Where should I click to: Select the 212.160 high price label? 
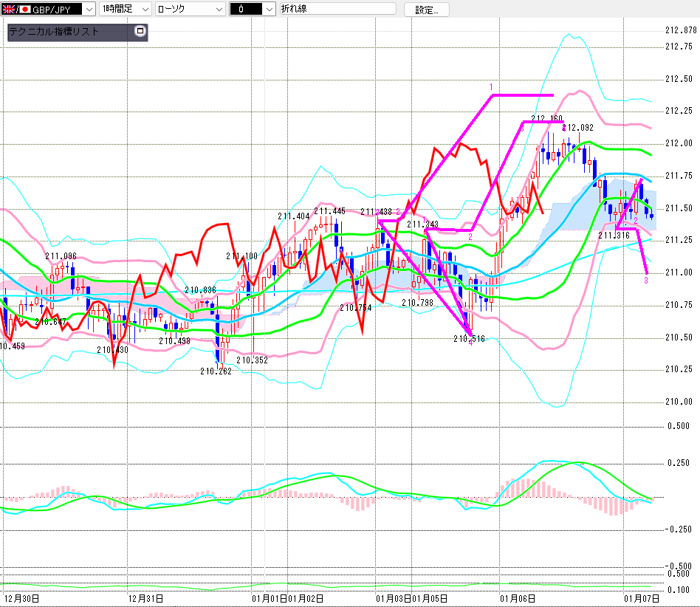pyautogui.click(x=546, y=119)
